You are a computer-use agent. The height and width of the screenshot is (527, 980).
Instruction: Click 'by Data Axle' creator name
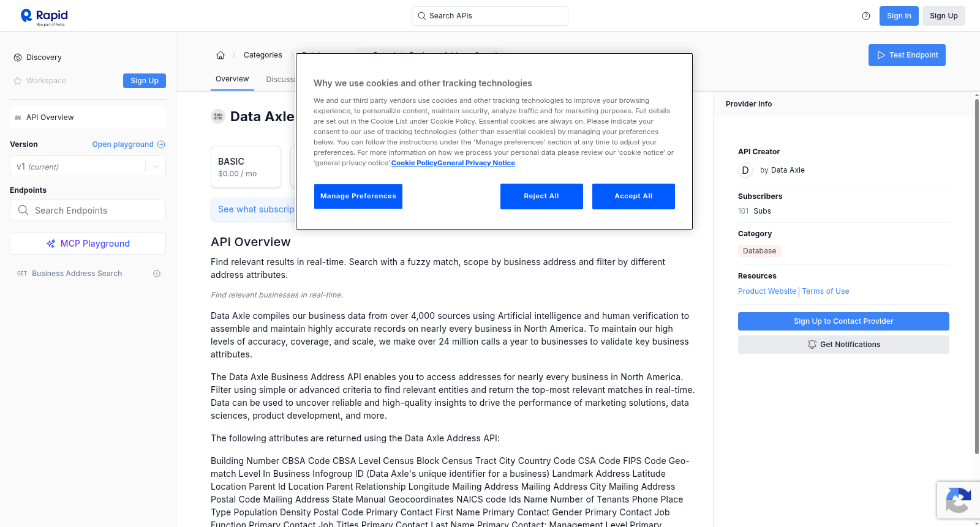pos(782,170)
